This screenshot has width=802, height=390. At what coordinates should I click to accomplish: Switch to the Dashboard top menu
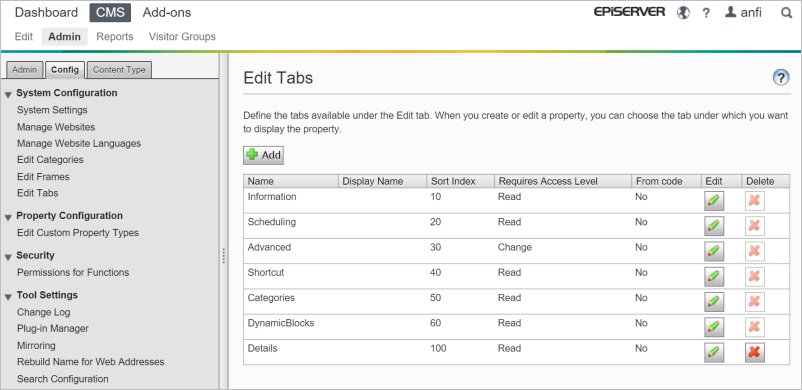tap(46, 13)
